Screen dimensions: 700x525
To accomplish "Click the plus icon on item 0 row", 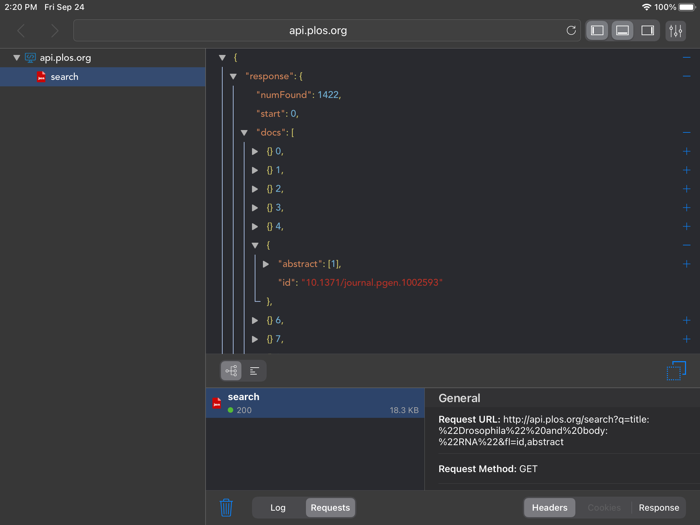I will pos(687,151).
